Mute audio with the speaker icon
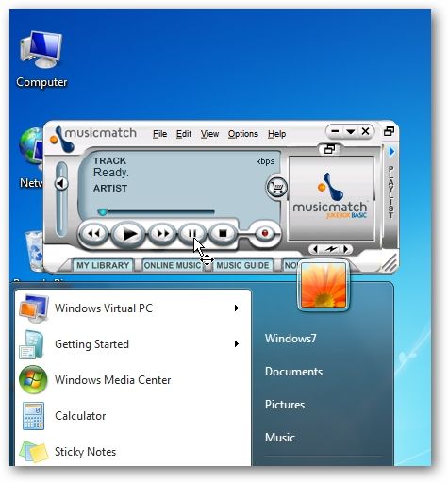 61,183
